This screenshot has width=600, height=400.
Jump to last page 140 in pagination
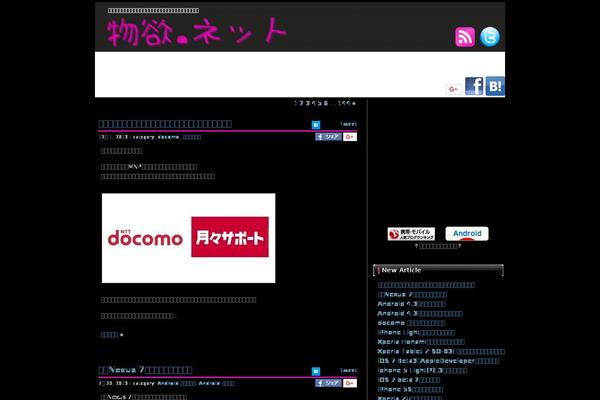[344, 103]
